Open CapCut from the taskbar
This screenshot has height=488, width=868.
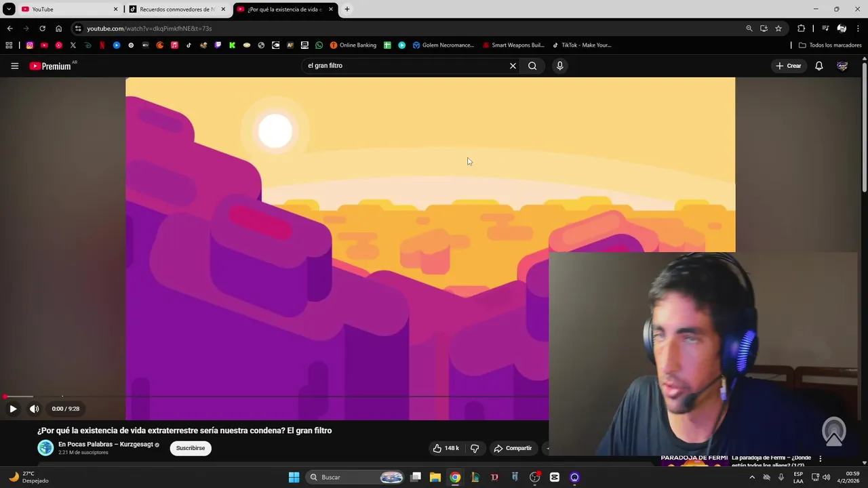click(555, 477)
